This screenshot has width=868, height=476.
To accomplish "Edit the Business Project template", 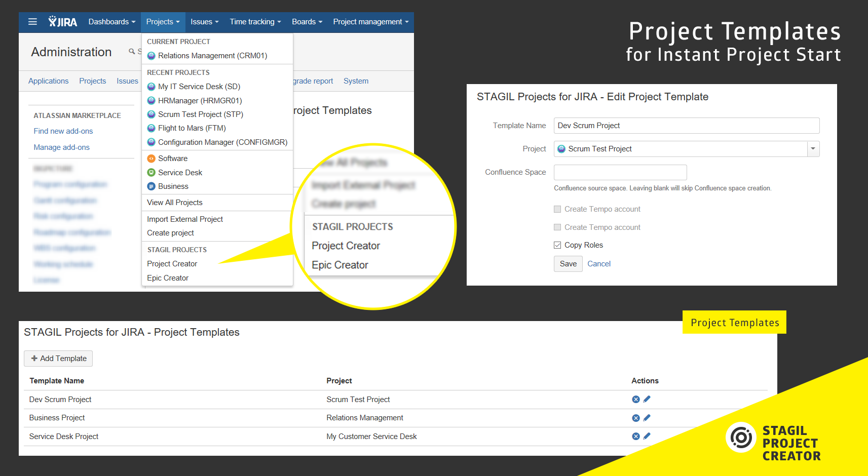I will [x=647, y=418].
